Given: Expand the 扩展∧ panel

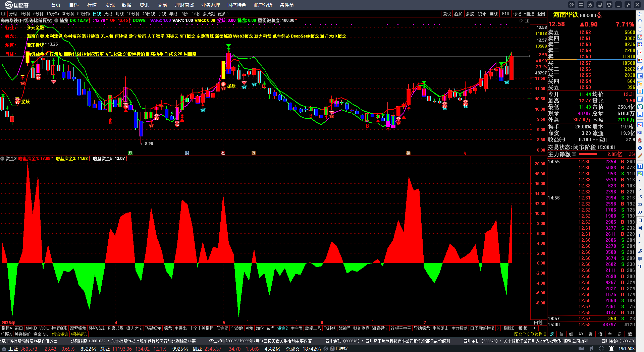Looking at the screenshot, I should [6, 334].
